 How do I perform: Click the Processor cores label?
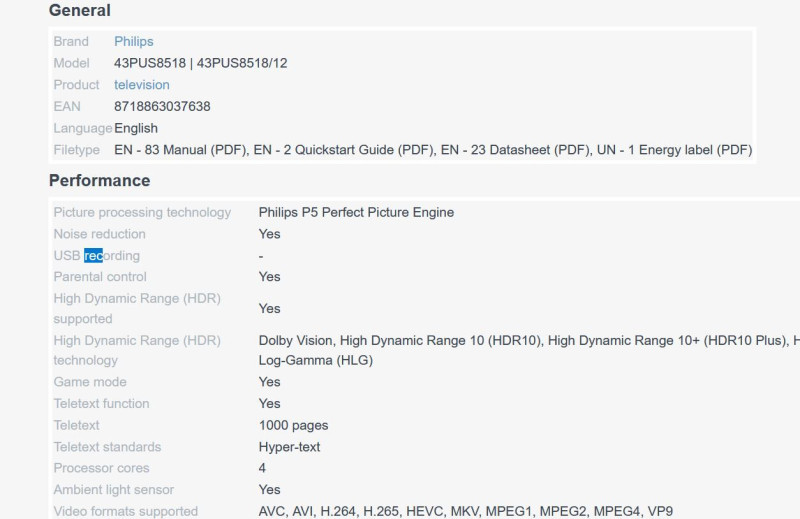(101, 468)
